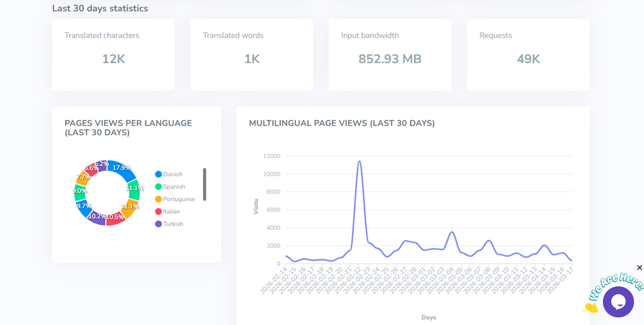Select the 10.5% red donut segment
This screenshot has height=325, width=644.
click(x=116, y=218)
